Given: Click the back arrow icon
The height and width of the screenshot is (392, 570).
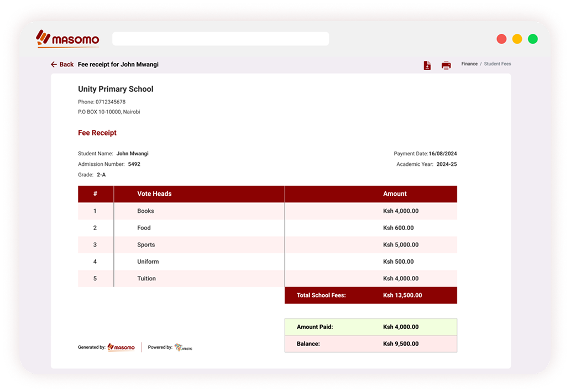Looking at the screenshot, I should click(54, 65).
